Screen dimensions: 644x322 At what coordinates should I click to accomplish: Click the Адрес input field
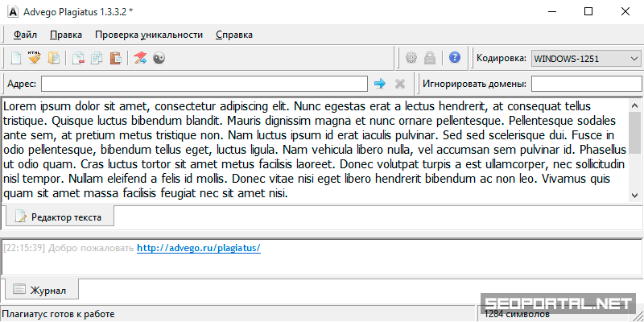(204, 84)
